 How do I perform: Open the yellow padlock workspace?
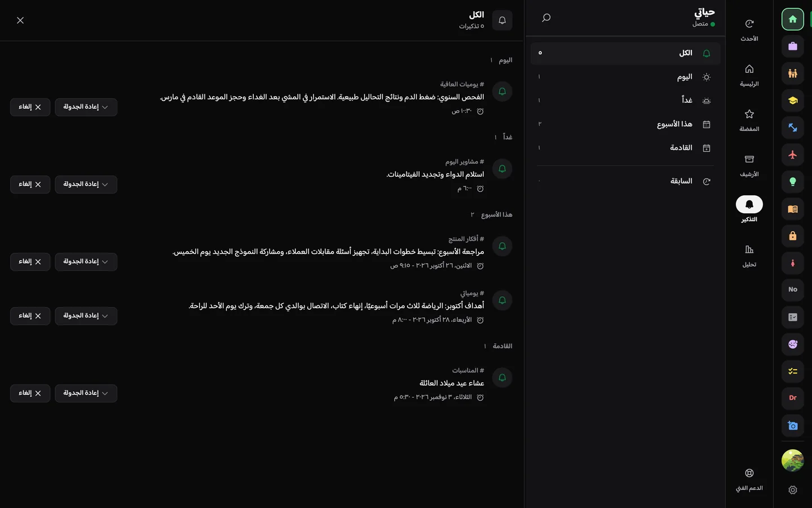click(793, 236)
